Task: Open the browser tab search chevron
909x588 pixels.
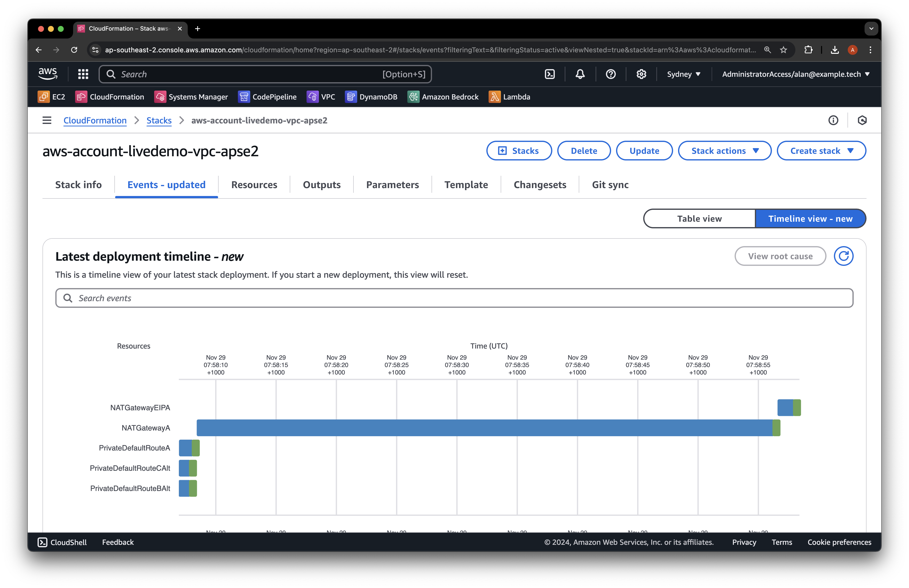Action: pyautogui.click(x=871, y=29)
